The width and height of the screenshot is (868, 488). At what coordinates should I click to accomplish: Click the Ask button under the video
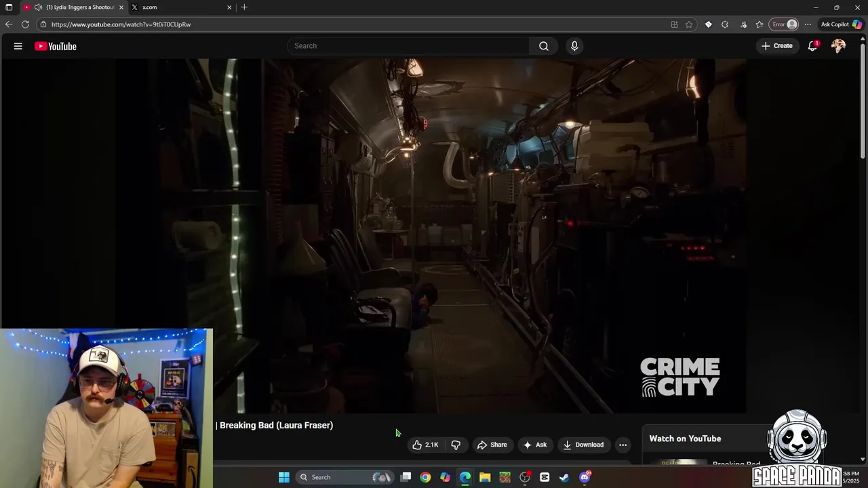pyautogui.click(x=535, y=445)
